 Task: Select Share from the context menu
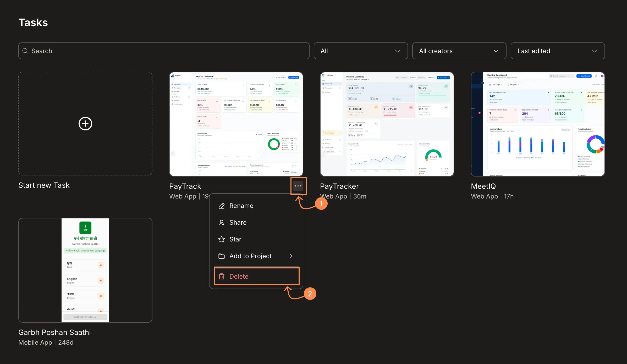[x=256, y=223]
